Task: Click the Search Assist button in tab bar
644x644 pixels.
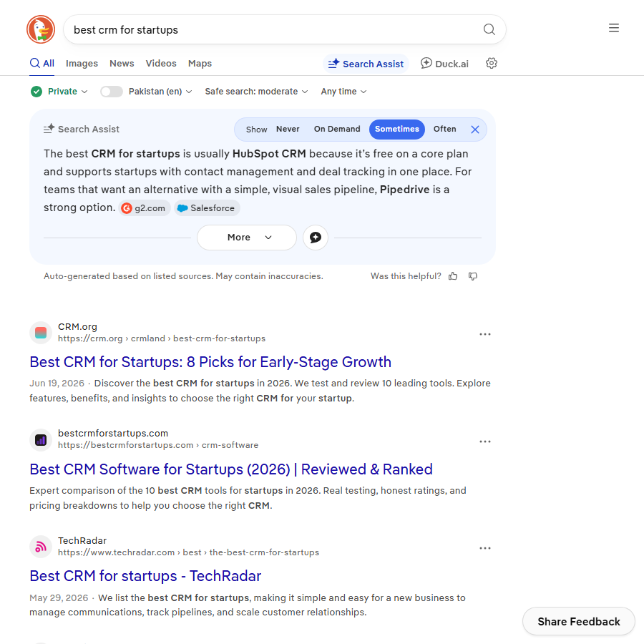Action: tap(366, 64)
